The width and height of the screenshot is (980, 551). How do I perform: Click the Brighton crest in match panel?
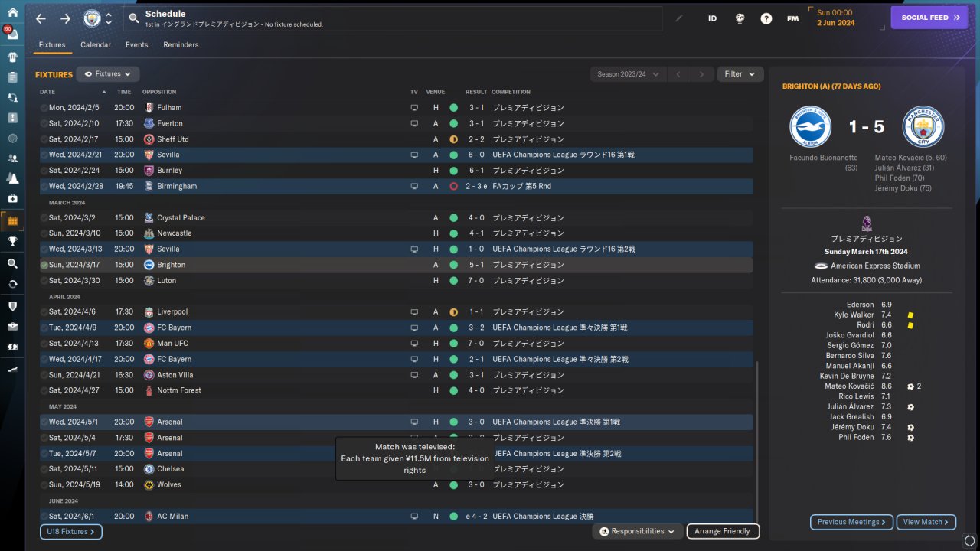810,126
